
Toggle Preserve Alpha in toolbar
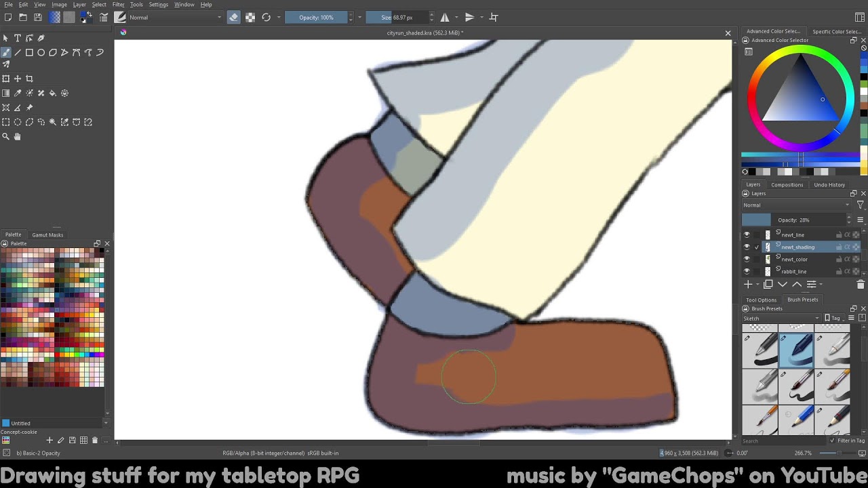(250, 17)
